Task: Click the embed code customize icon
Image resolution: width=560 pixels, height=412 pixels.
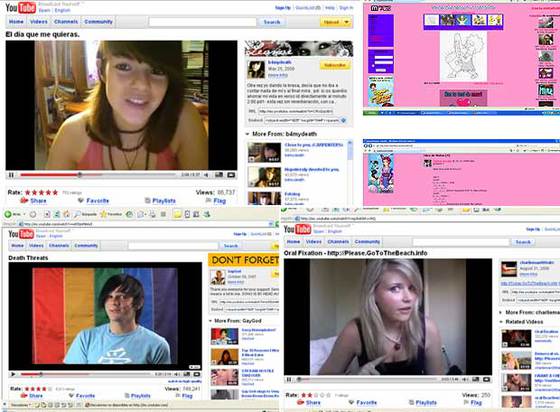Action: point(343,121)
